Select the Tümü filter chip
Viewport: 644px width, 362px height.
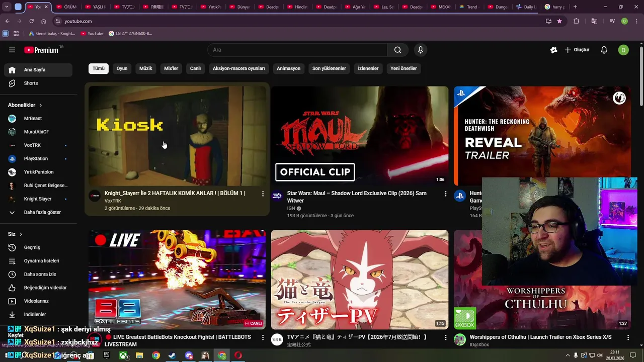pyautogui.click(x=99, y=68)
